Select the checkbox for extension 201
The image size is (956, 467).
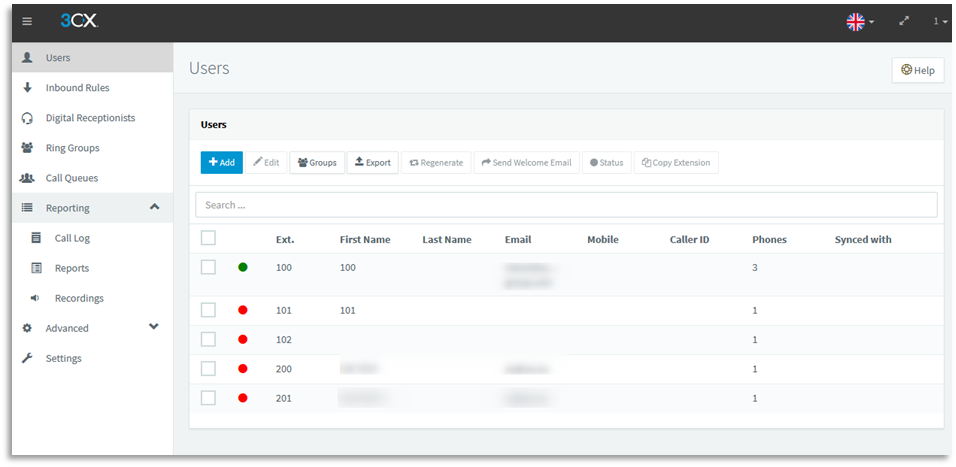(x=208, y=398)
